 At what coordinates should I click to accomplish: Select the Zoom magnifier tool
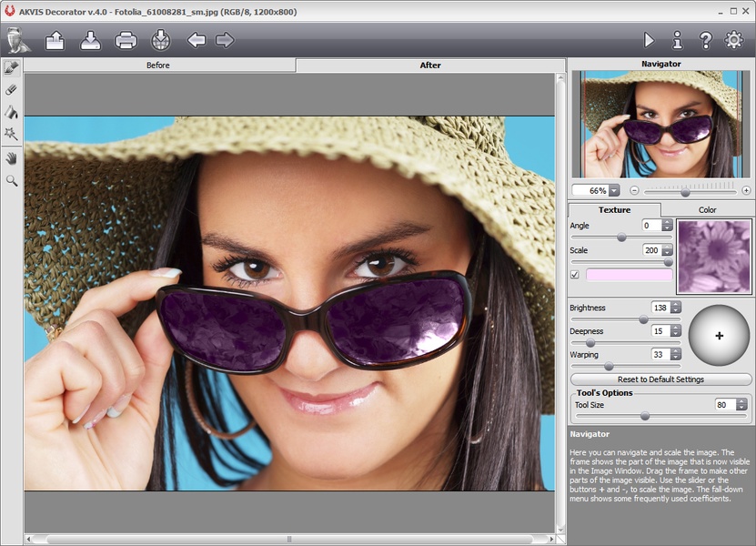[12, 180]
